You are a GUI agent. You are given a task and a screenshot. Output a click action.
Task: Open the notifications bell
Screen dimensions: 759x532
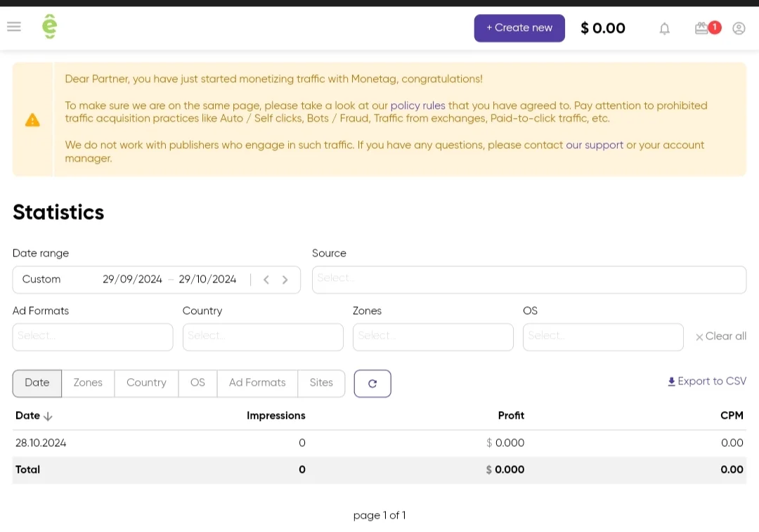point(665,29)
